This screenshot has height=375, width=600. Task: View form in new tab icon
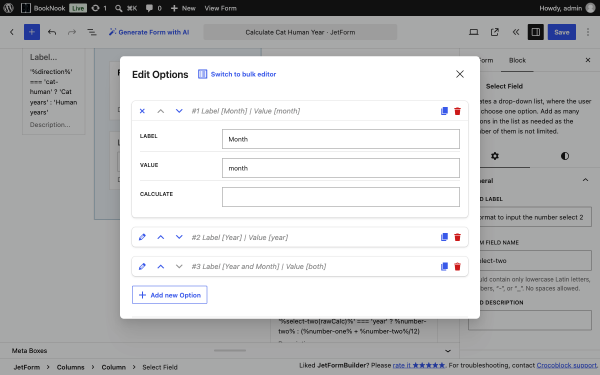coord(495,32)
